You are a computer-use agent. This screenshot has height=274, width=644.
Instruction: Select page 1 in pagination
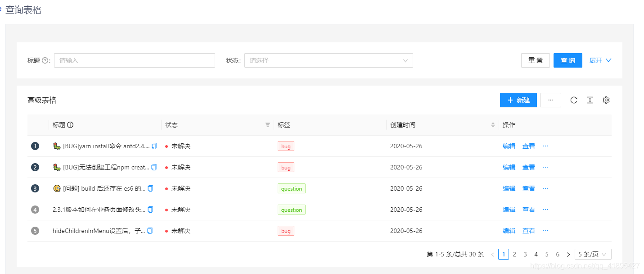click(x=504, y=255)
